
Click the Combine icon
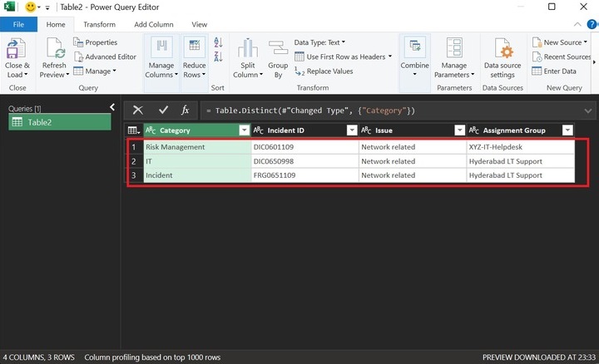click(x=415, y=47)
